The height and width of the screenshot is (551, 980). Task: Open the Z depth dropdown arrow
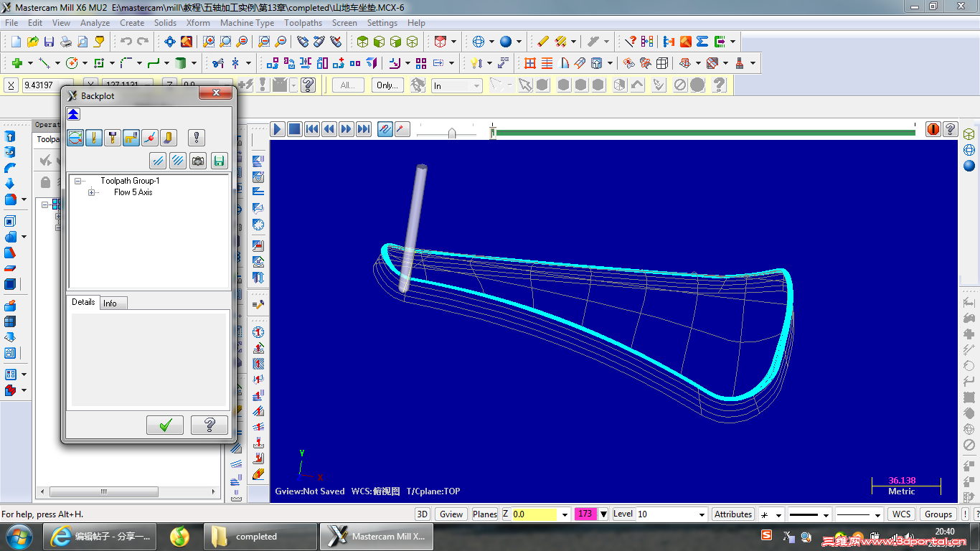(565, 514)
